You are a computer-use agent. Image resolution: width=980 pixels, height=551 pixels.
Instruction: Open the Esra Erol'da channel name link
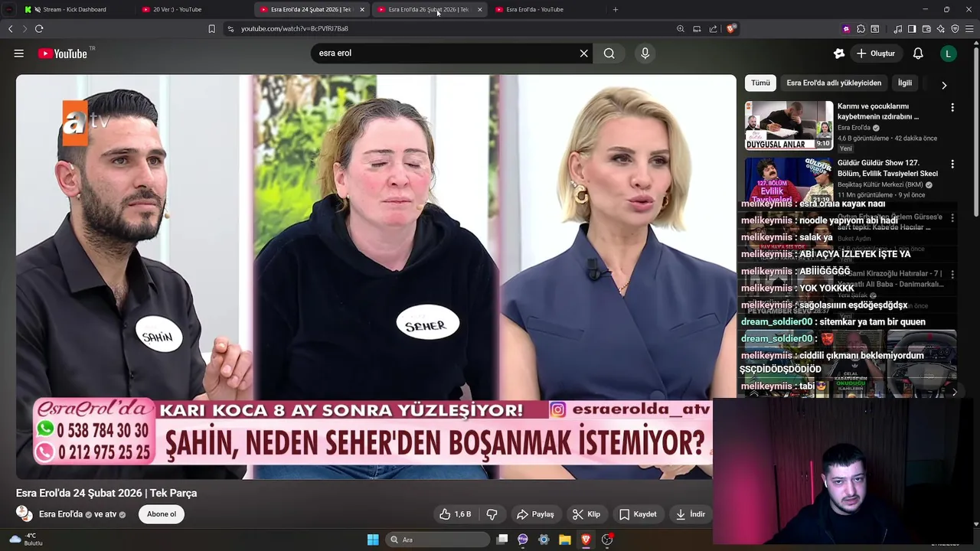coord(60,514)
